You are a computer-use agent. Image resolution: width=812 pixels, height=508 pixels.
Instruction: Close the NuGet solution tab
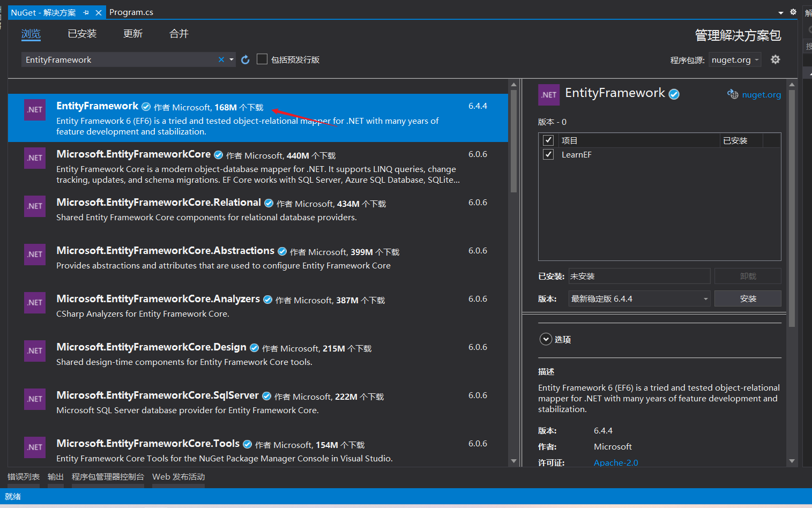click(x=99, y=12)
